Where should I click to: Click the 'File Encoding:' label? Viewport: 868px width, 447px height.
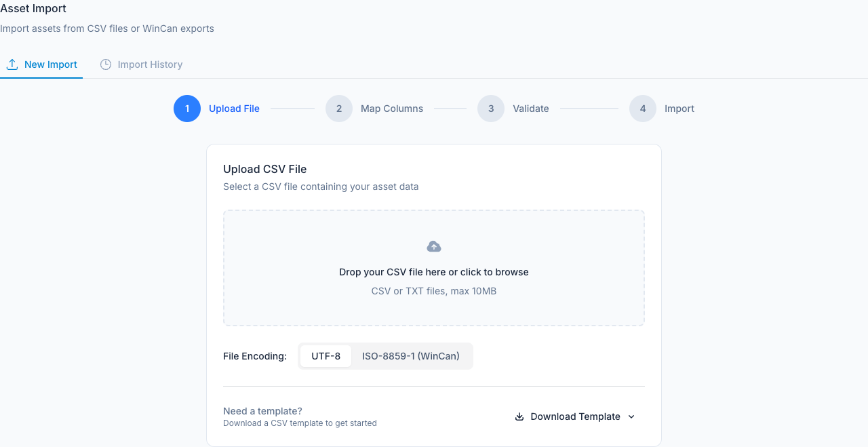point(255,356)
